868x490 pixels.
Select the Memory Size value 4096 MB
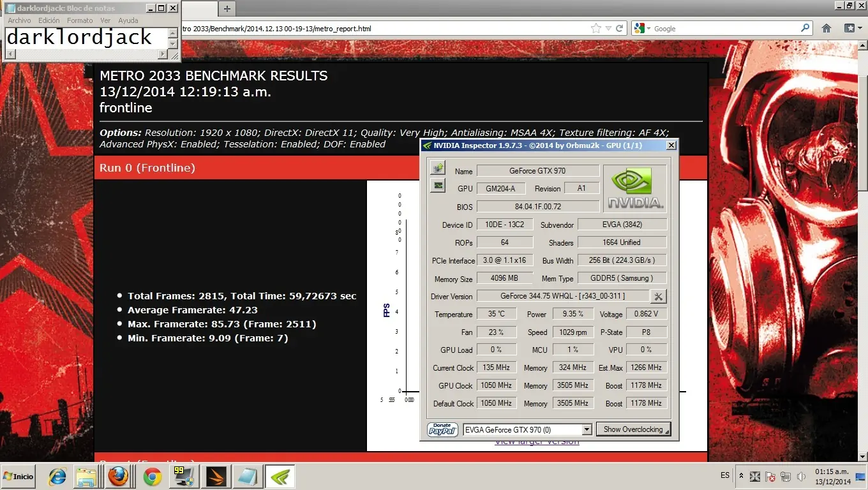pos(504,278)
